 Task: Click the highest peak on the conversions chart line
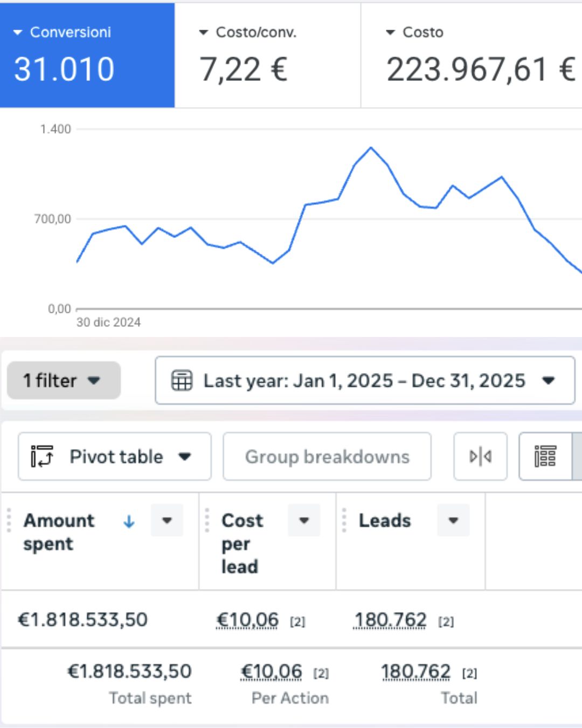point(371,147)
